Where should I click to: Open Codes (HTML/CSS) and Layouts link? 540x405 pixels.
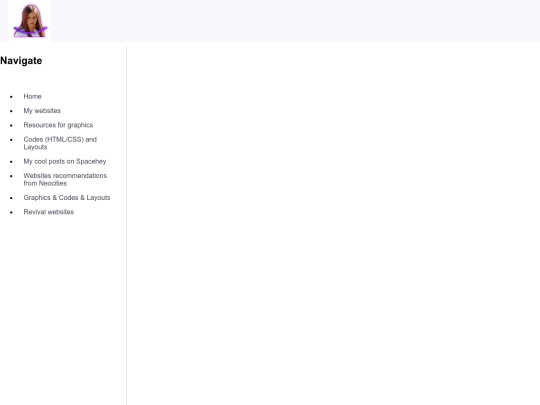[60, 143]
